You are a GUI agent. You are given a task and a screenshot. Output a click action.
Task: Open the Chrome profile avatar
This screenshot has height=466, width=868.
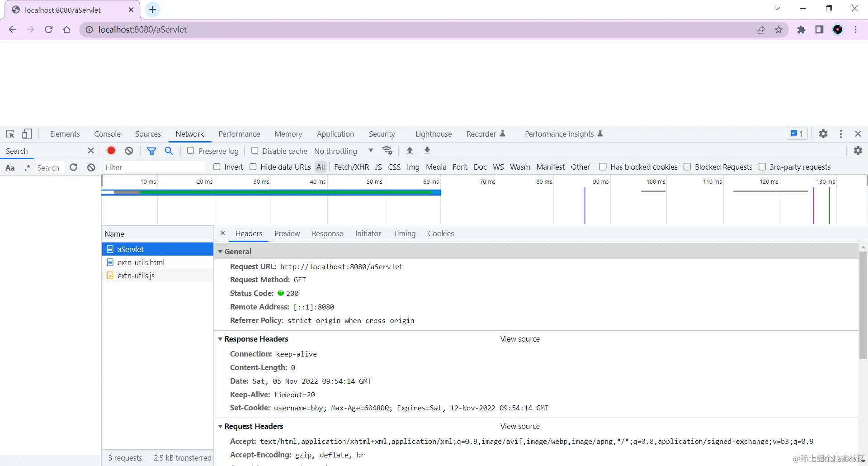[838, 30]
